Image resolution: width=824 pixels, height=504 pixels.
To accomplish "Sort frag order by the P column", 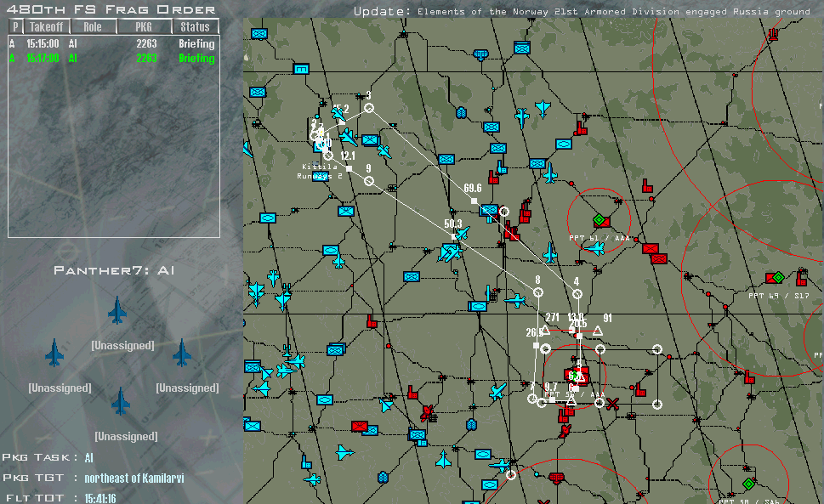I will pyautogui.click(x=16, y=27).
